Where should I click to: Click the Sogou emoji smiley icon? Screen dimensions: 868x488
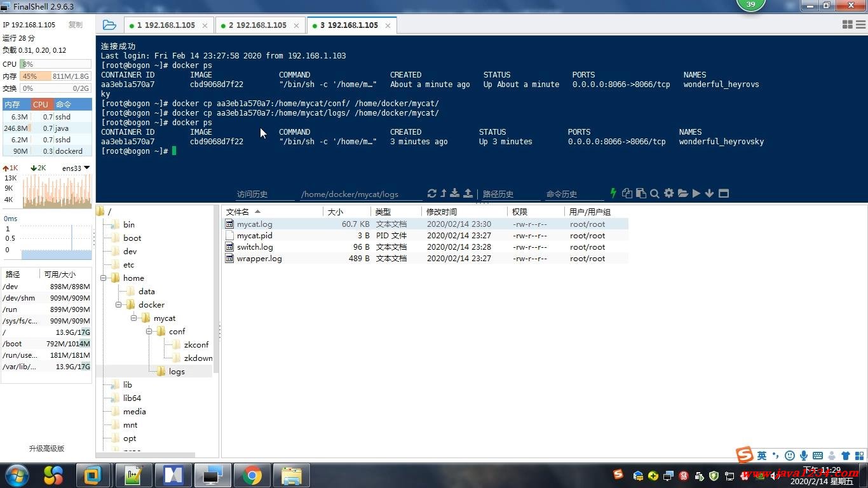coord(790,455)
